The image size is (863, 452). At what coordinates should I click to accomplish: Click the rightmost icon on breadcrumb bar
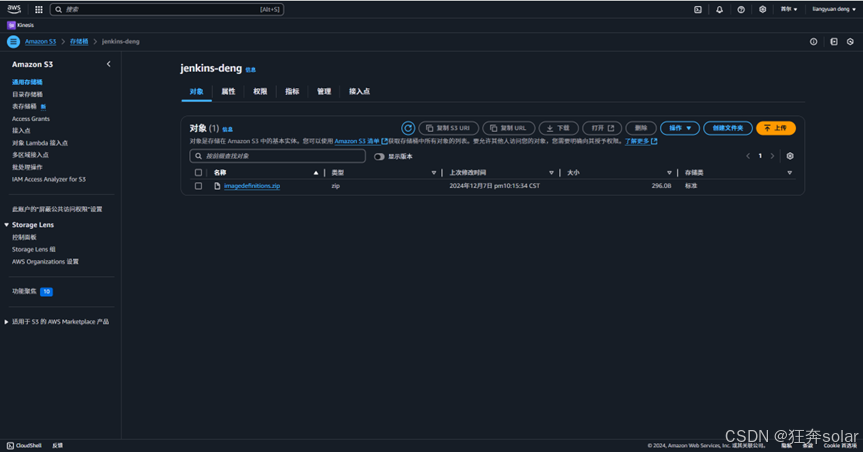click(850, 41)
